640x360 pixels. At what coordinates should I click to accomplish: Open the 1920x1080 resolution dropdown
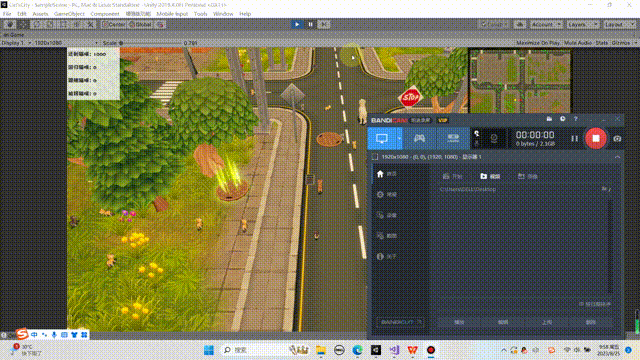66,43
